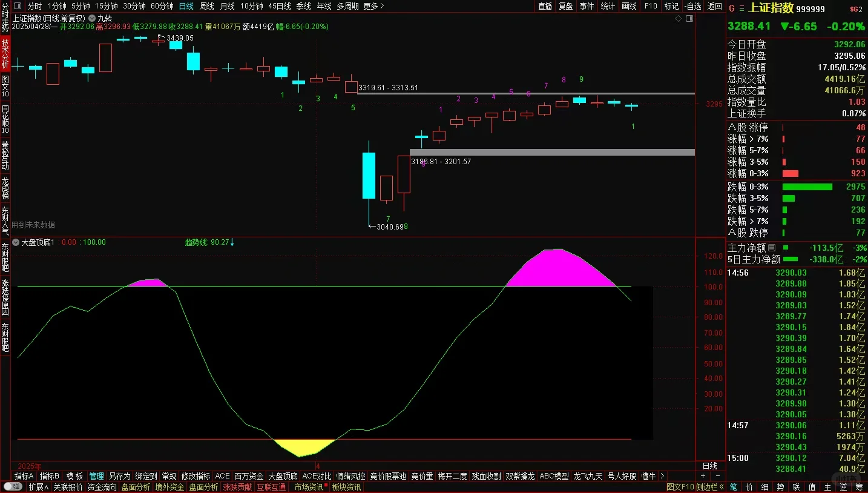
Task: Click the SG2 badge icon in the quote panel
Action: 856,8
